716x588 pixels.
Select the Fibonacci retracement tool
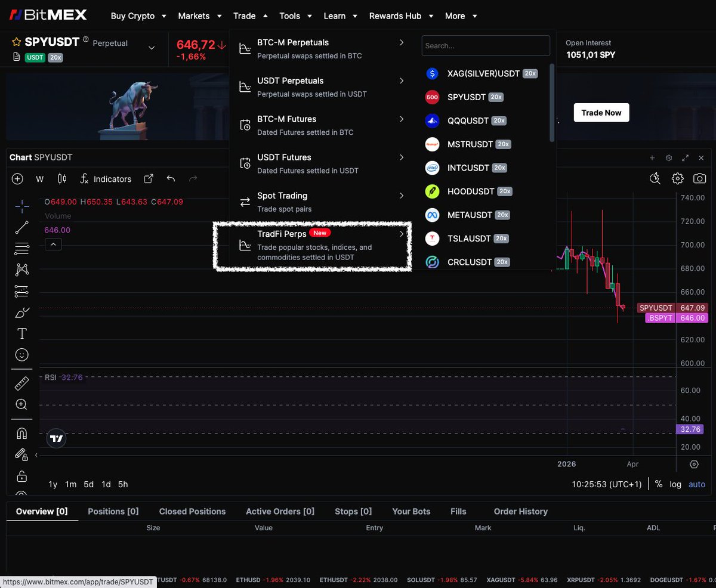(22, 248)
